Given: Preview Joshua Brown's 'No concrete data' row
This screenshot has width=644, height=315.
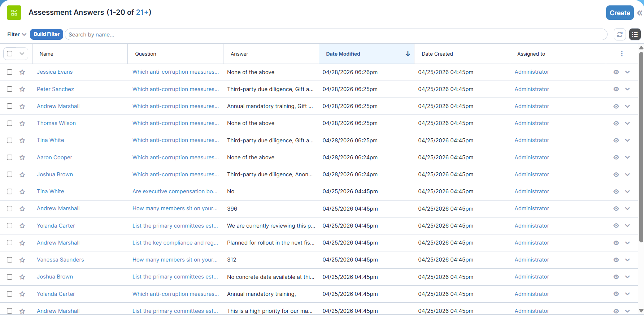Looking at the screenshot, I should coord(616,277).
